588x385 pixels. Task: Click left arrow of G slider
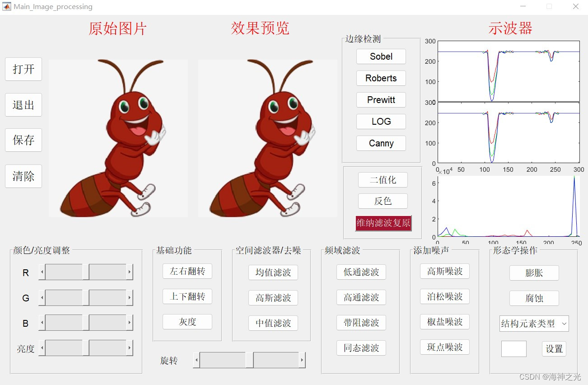point(42,297)
